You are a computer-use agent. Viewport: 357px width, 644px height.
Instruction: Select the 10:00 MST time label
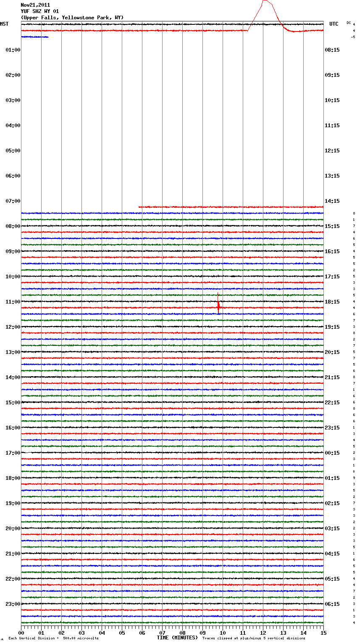pyautogui.click(x=13, y=277)
